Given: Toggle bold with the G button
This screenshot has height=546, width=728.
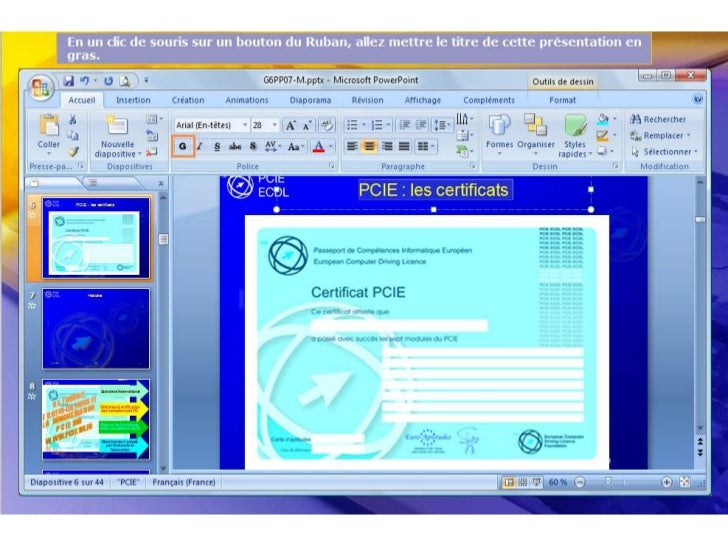Looking at the screenshot, I should (183, 146).
